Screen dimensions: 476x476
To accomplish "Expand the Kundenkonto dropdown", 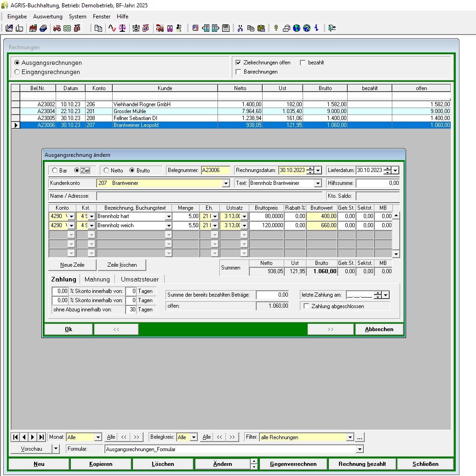I will pos(225,183).
